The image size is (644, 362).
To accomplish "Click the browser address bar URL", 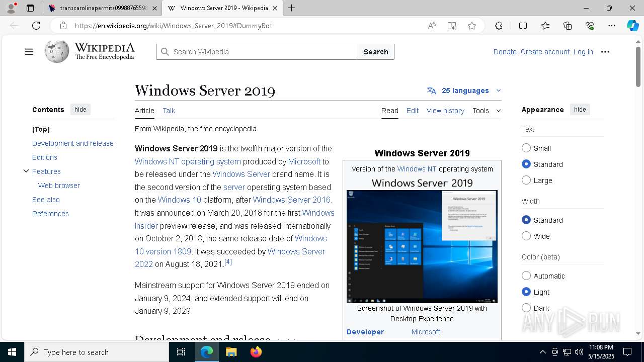I will click(x=174, y=26).
